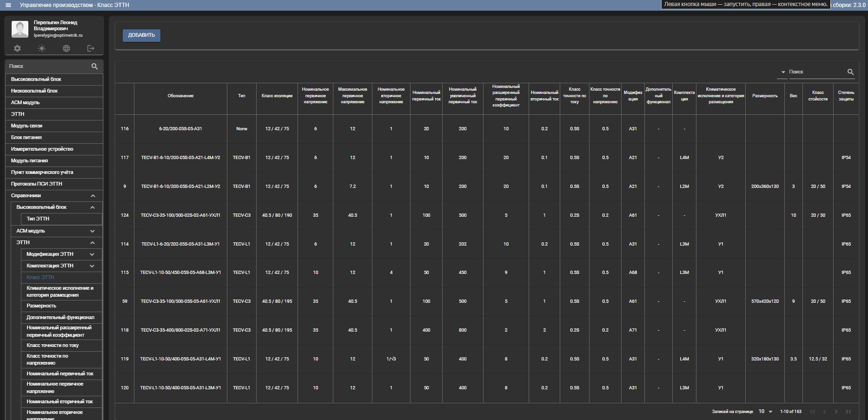
Task: Open settings via the gear icon
Action: point(17,48)
